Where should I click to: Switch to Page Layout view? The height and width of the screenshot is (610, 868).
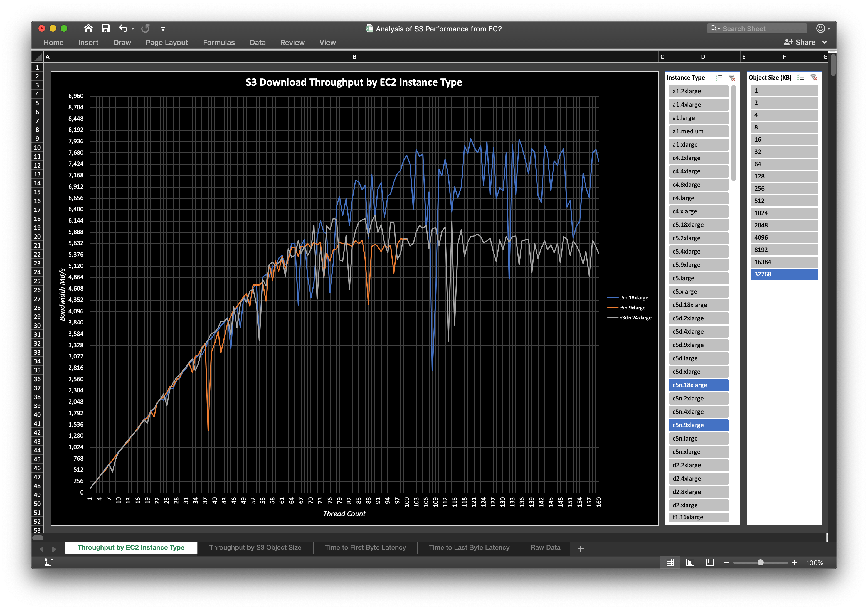(690, 563)
